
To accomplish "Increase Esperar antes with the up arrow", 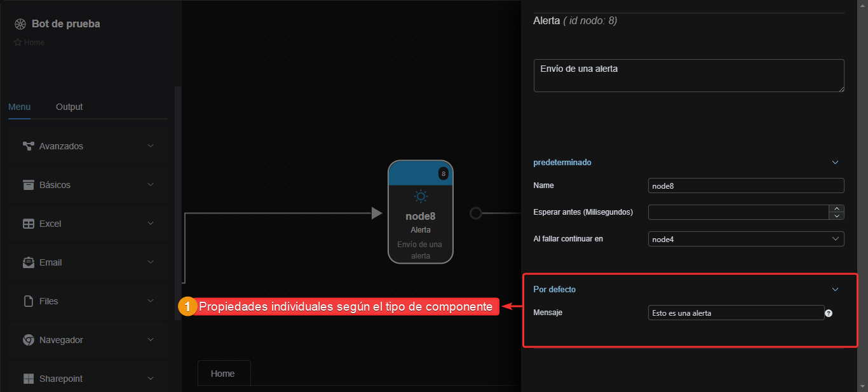I will 837,208.
